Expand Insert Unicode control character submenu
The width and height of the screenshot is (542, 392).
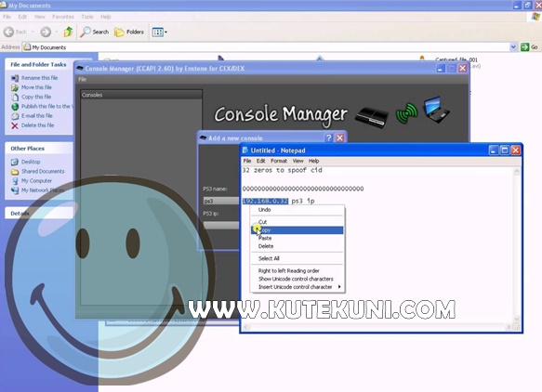click(x=297, y=287)
